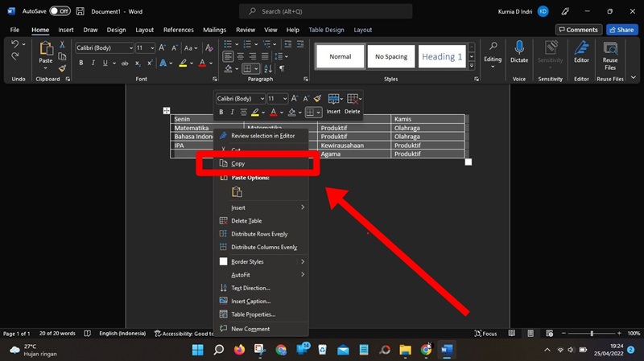Adjust the zoom slider in status bar
The height and width of the screenshot is (361, 644).
(592, 333)
